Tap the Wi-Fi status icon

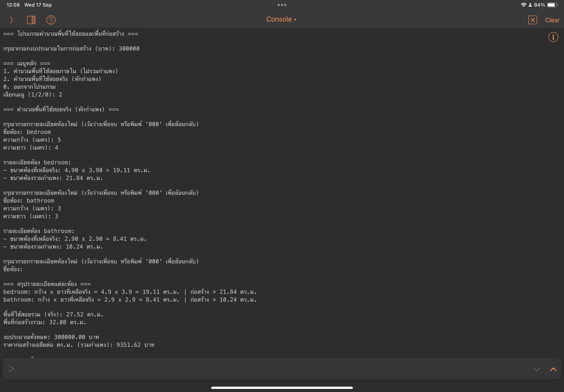point(523,5)
